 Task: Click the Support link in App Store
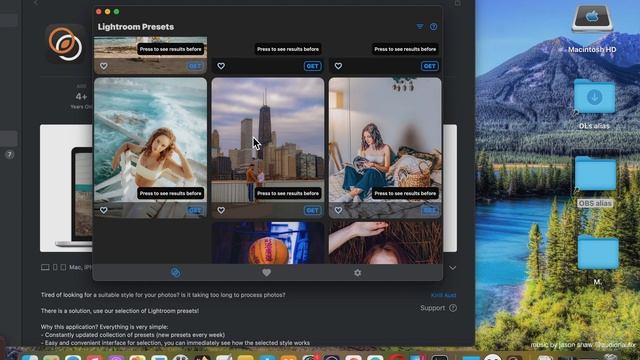point(433,308)
